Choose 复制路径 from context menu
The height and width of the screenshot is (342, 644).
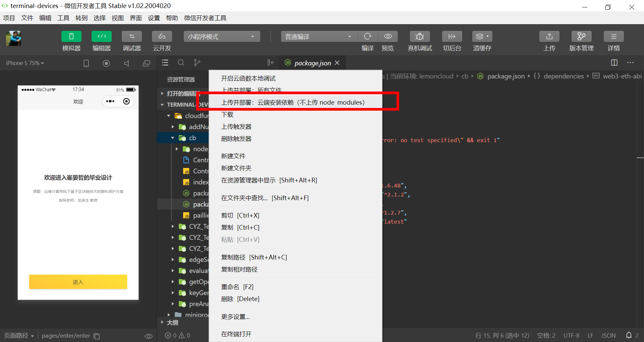(x=296, y=258)
